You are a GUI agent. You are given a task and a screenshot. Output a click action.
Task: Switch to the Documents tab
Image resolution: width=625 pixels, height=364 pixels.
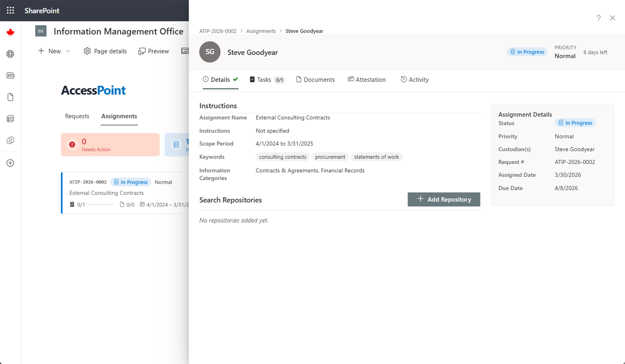coord(315,80)
